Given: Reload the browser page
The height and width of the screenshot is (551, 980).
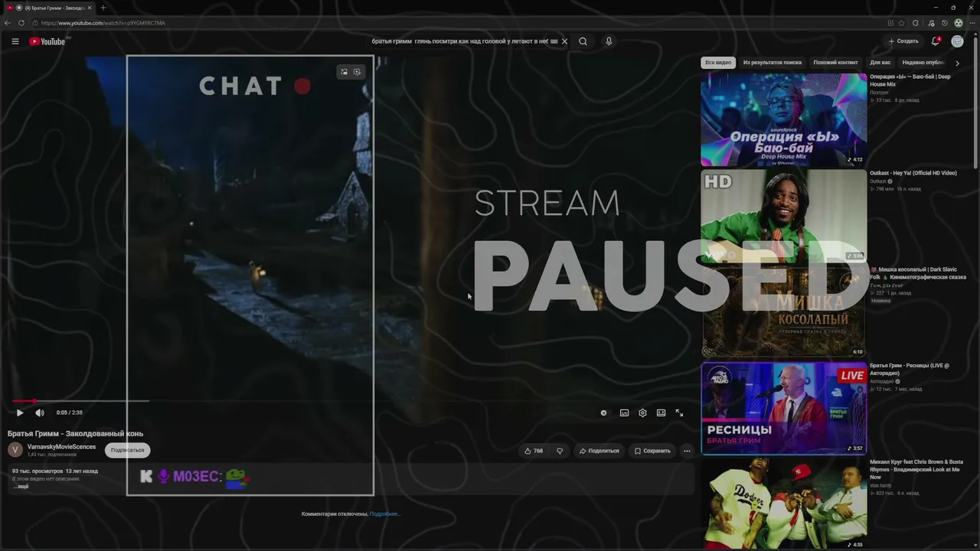Looking at the screenshot, I should click(21, 23).
